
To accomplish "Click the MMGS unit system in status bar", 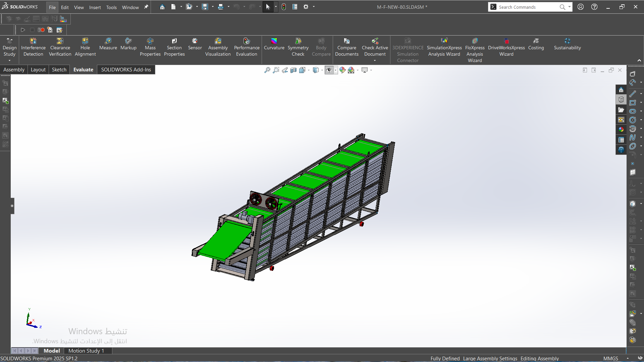I will [x=610, y=358].
